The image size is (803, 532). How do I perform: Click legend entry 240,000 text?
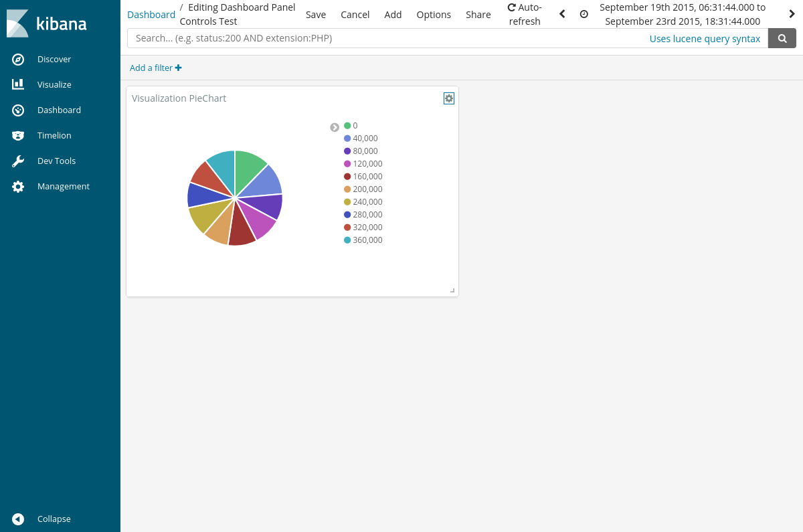click(x=367, y=202)
